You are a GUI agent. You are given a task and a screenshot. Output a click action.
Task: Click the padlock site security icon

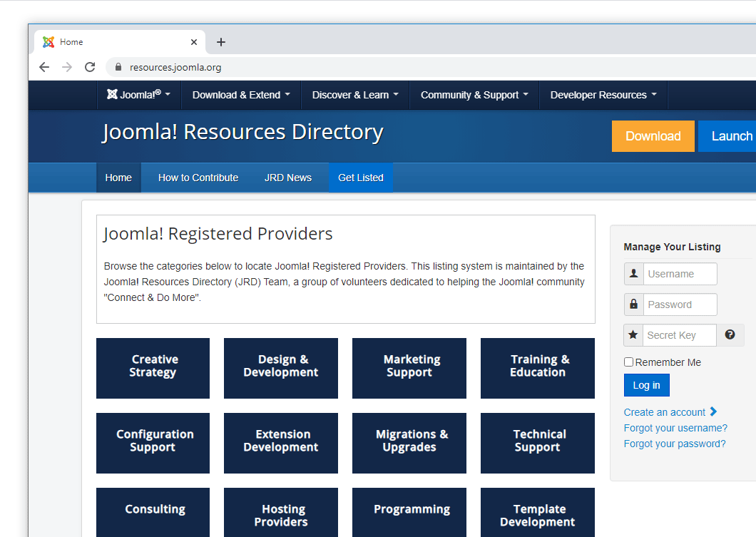pyautogui.click(x=118, y=67)
